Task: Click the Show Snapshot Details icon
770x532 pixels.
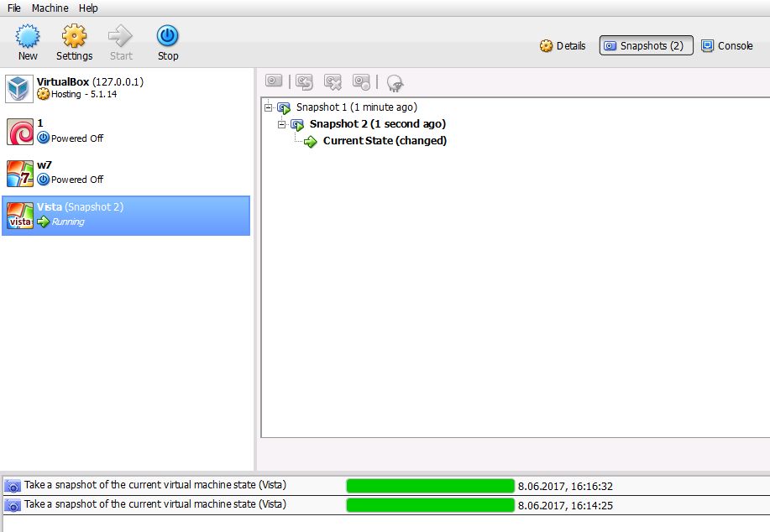Action: (x=361, y=82)
